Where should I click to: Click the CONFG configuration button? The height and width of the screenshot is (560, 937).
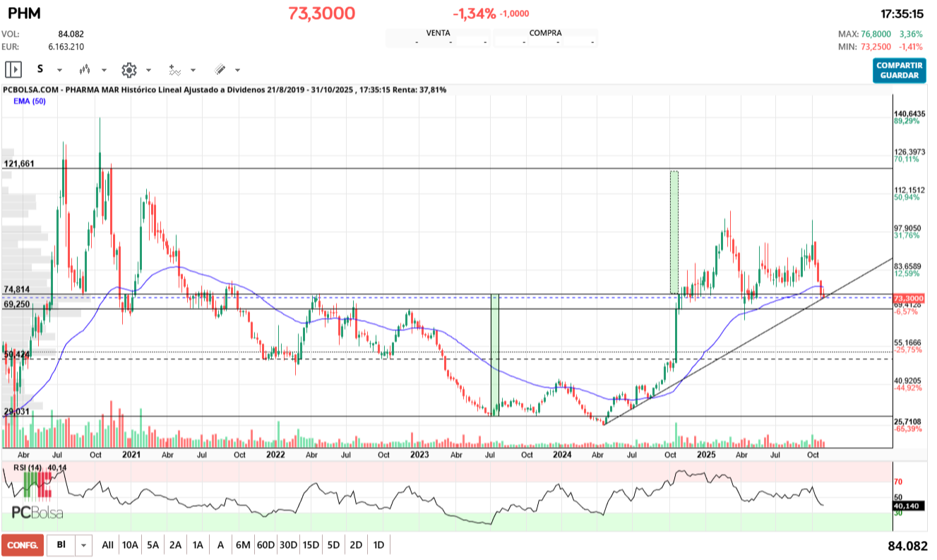(x=23, y=545)
